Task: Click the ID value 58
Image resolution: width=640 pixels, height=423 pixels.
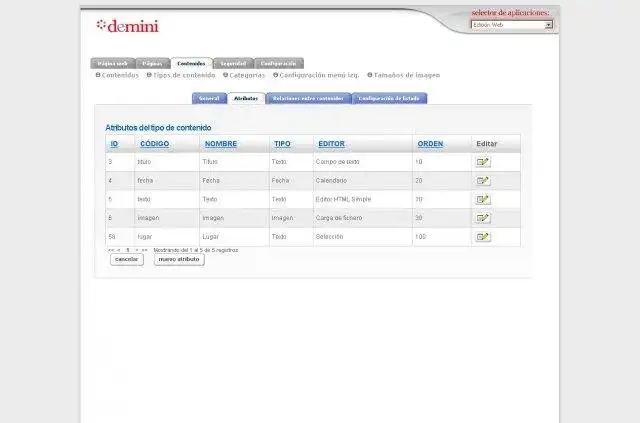Action: pyautogui.click(x=112, y=237)
